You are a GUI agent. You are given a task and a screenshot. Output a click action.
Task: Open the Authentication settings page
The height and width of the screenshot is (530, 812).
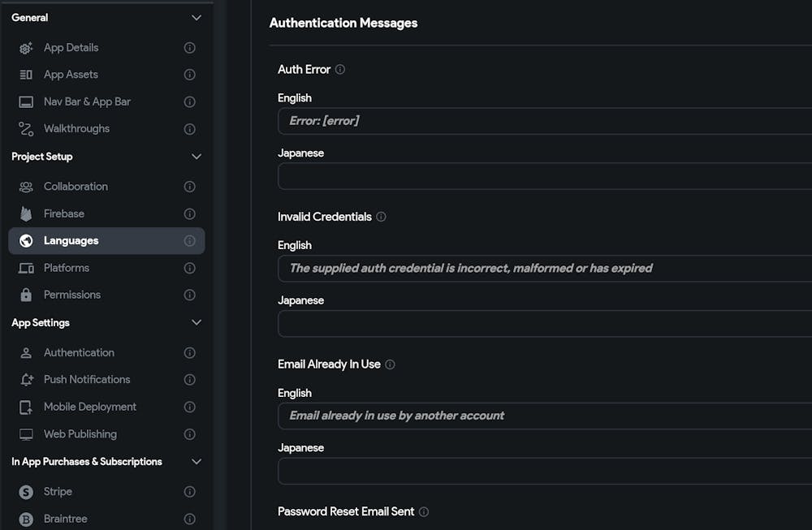coord(79,352)
